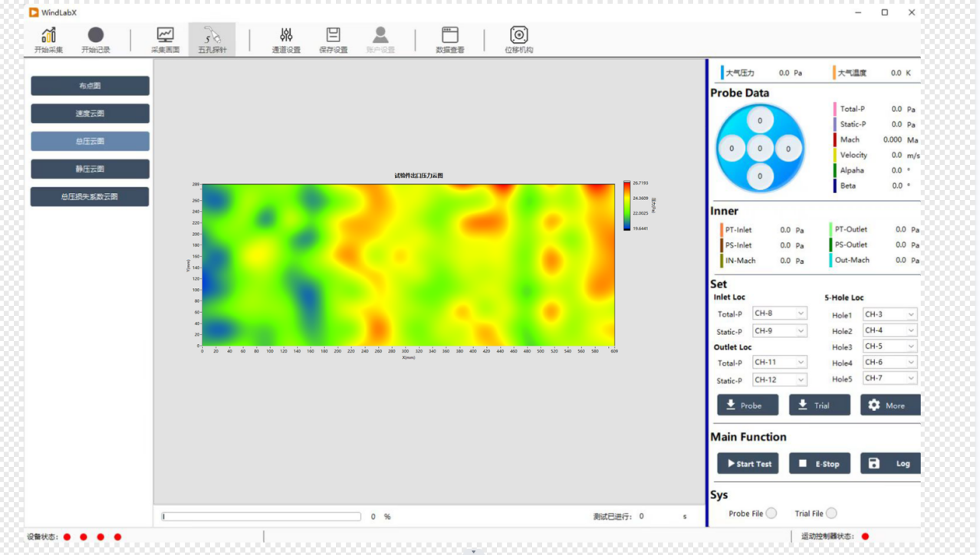
Task: Click the 账户设置 account settings icon
Action: point(380,40)
